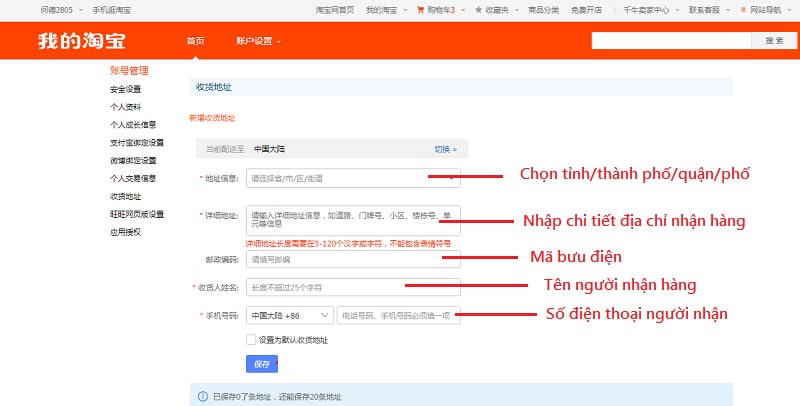
Task: Click the 我的淘宝 logo in the orange header
Action: [x=81, y=40]
